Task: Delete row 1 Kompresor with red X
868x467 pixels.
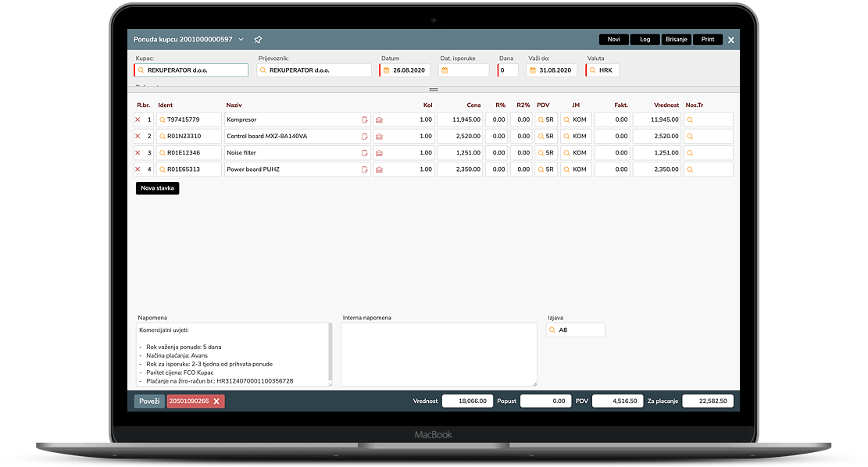Action: (138, 119)
